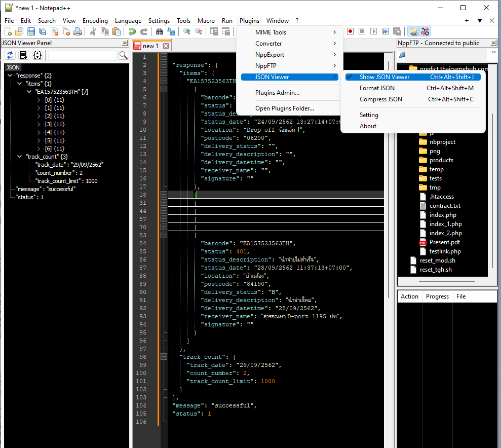Select the nbproject folder in NppFTP
Image resolution: width=501 pixels, height=448 pixels.
coord(442,142)
